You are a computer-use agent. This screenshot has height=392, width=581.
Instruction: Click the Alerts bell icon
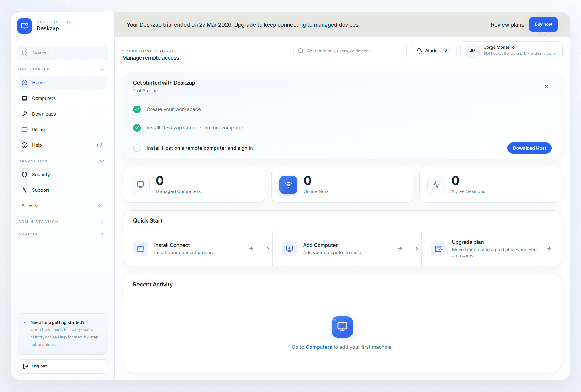click(419, 51)
